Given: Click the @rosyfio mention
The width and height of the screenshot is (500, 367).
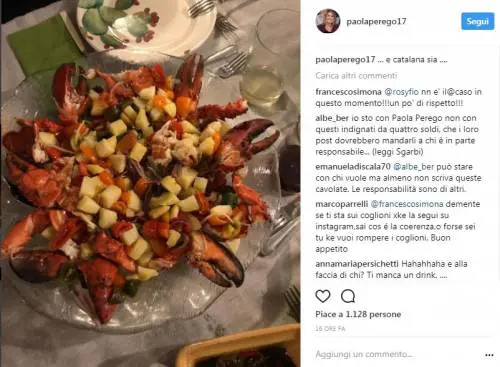Looking at the screenshot, I should coord(401,92).
